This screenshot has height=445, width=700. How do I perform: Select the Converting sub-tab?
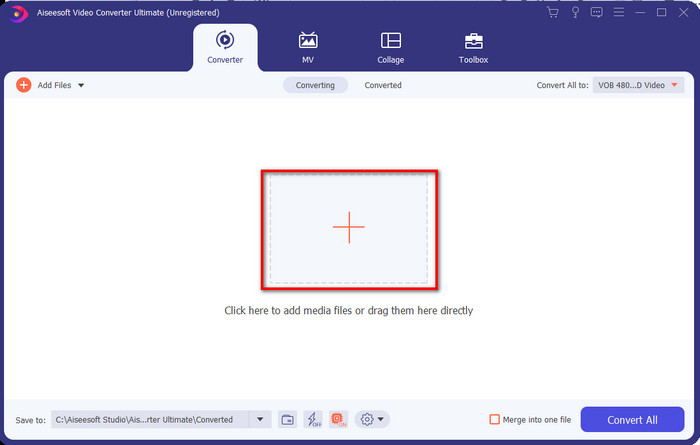[315, 85]
